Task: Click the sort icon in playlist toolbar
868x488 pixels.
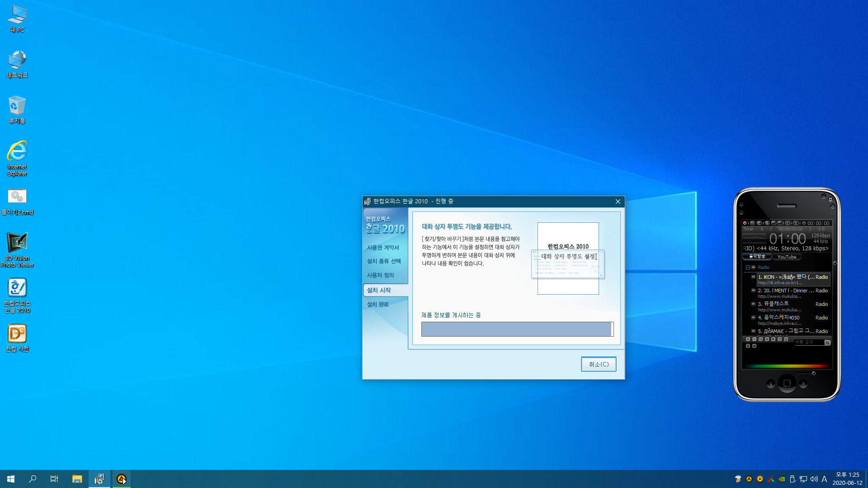Action: click(767, 339)
